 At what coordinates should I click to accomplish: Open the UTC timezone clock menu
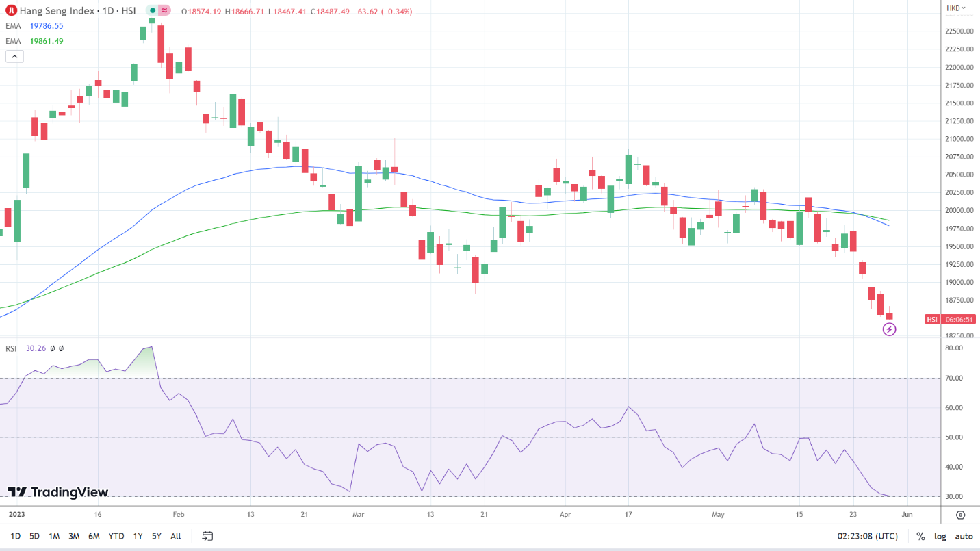click(x=866, y=536)
